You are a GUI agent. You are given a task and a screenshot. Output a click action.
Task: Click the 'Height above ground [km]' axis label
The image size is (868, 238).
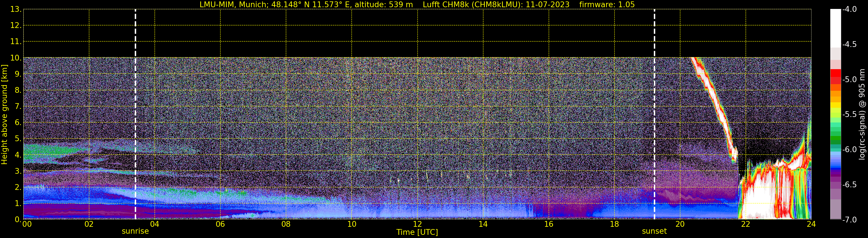click(4, 115)
